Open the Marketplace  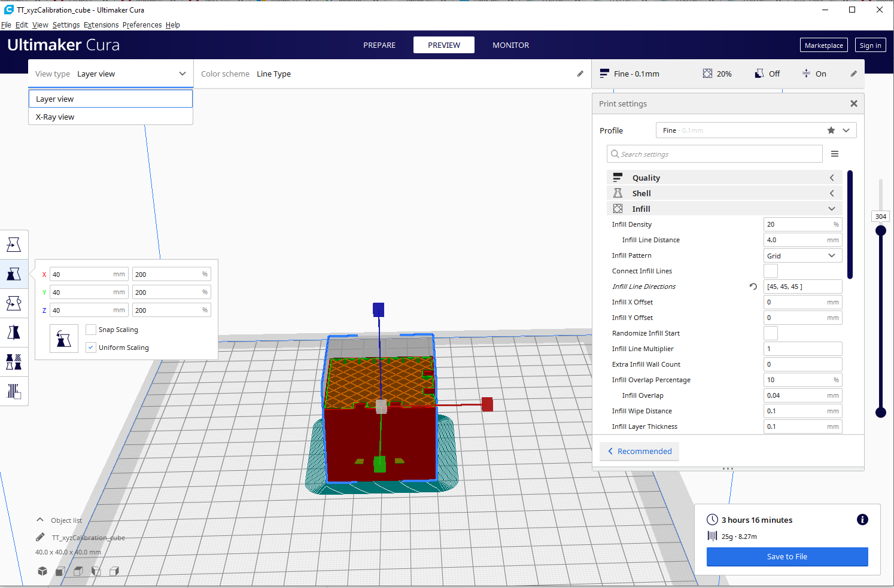click(x=824, y=45)
